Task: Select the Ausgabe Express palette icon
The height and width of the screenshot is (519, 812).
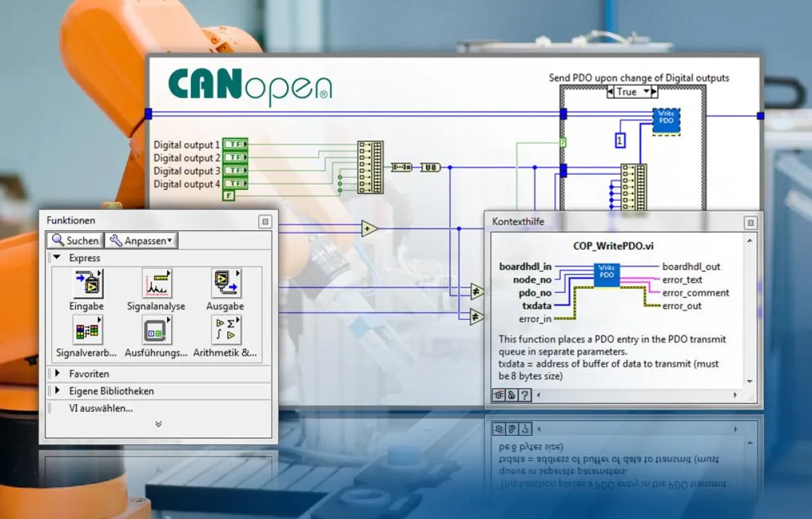Action: click(225, 284)
